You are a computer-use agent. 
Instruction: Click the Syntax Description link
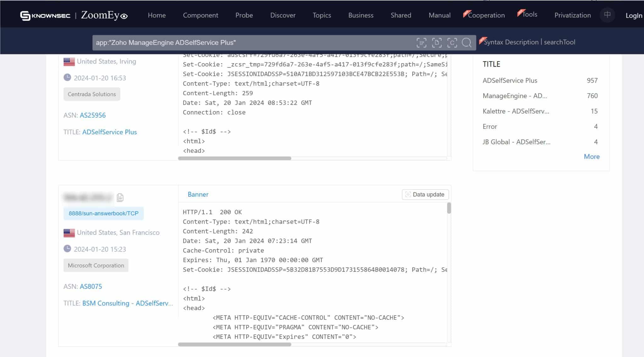(x=511, y=42)
